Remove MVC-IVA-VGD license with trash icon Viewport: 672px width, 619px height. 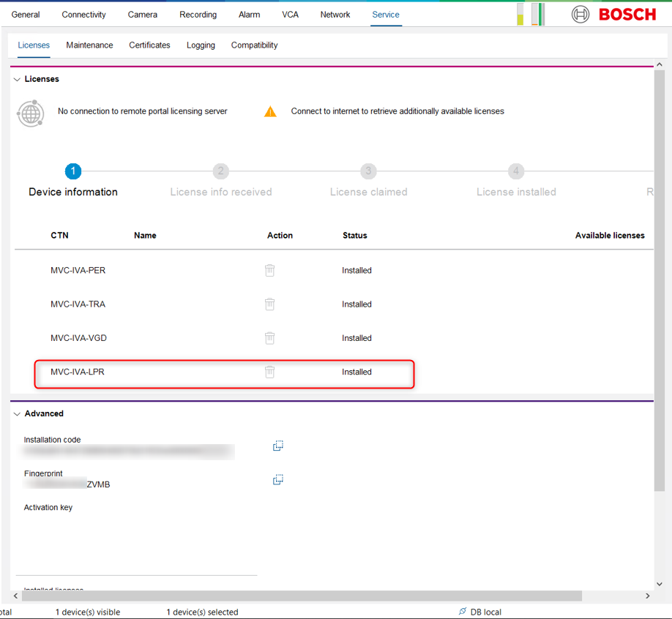point(269,338)
